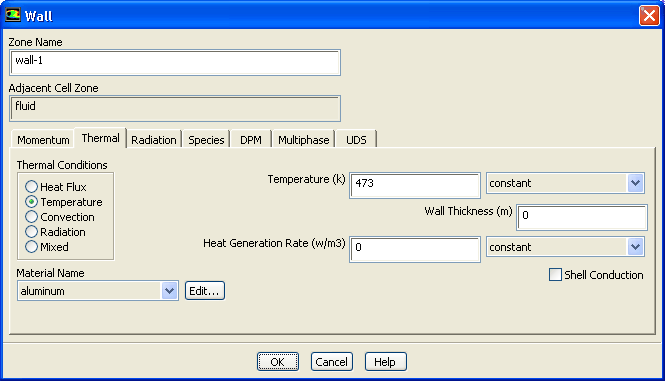Focus the Heat Generation Rate value field
665x381 pixels.
pyautogui.click(x=415, y=249)
